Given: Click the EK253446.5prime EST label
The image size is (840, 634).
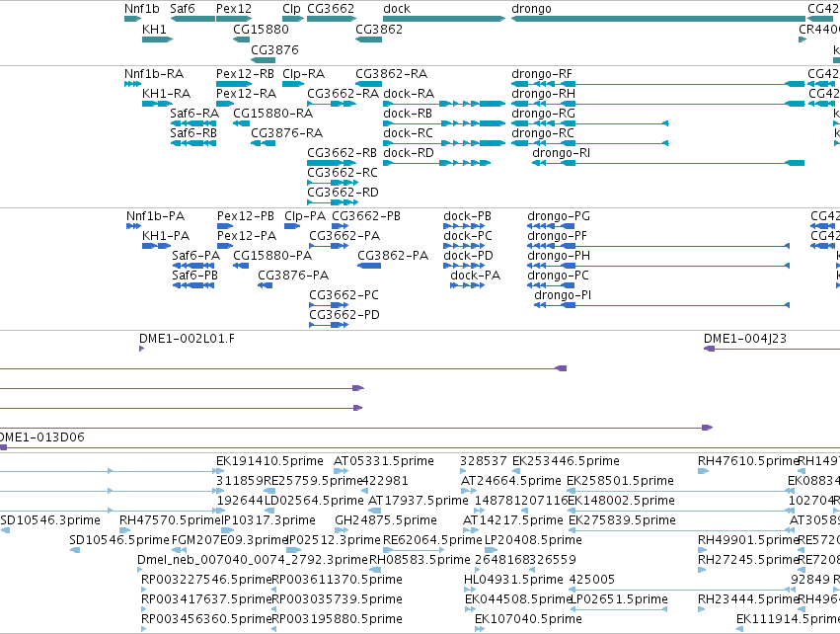Looking at the screenshot, I should click(566, 461).
